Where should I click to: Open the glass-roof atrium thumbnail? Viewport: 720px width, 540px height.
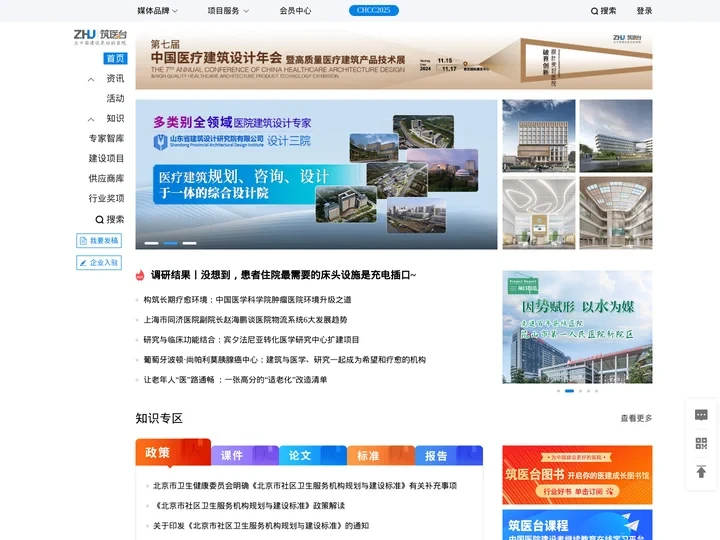(x=616, y=213)
